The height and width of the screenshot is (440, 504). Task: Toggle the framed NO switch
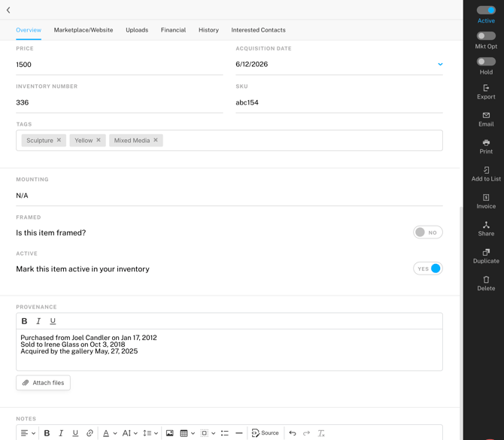point(428,232)
